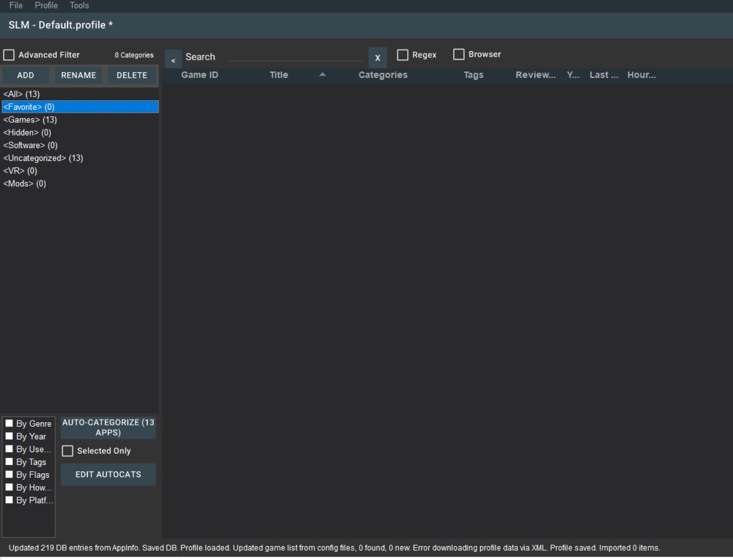Toggle the Regex checkbox
Viewport: 733px width, 560px height.
click(x=403, y=55)
